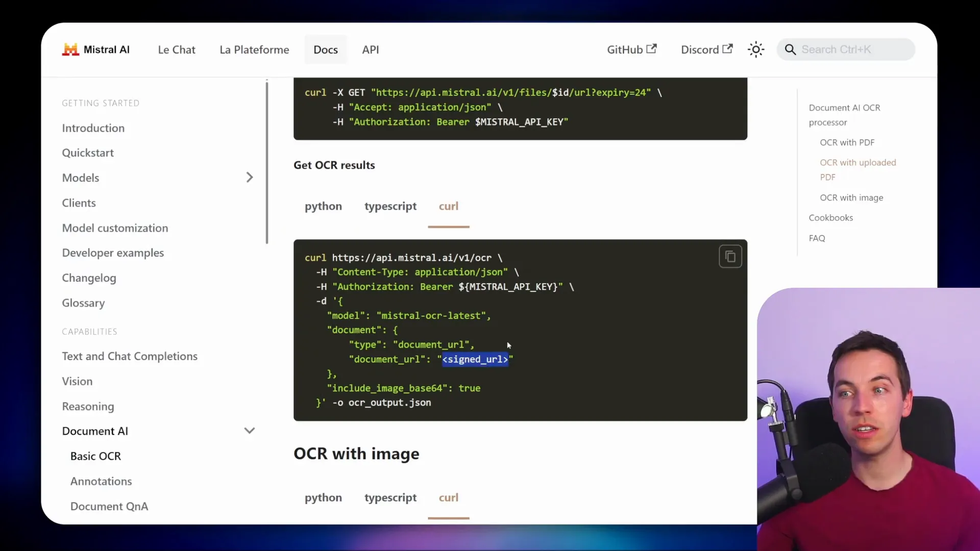The image size is (980, 551).
Task: Jump to OCR with uploaded PDF section
Action: (857, 169)
